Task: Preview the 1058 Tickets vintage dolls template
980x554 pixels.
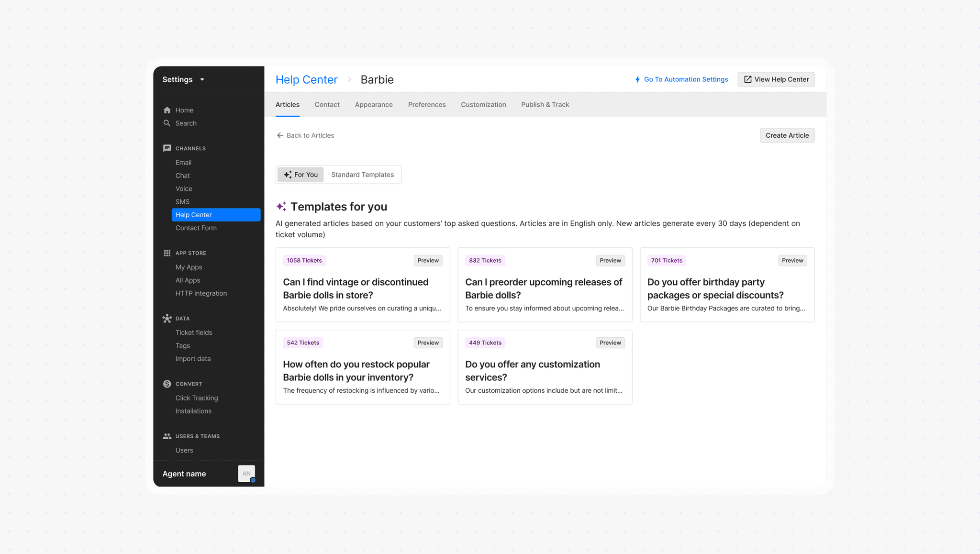Action: click(428, 261)
